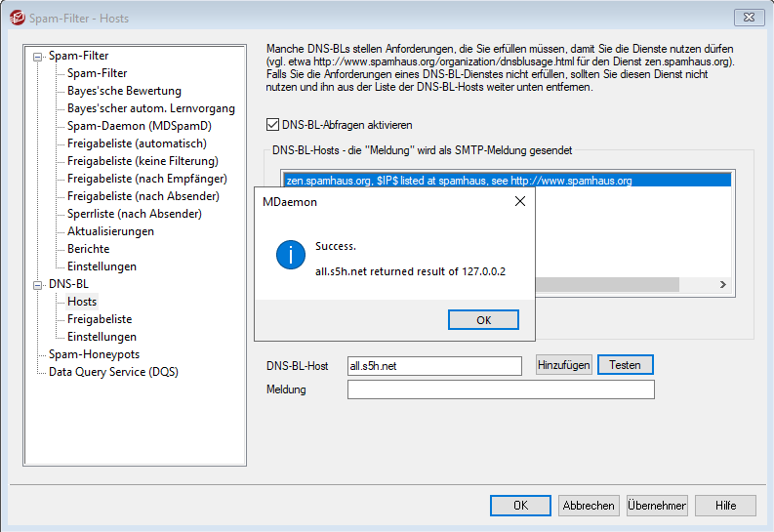Click the Hilfe button
Screen dimensions: 774x532
click(x=725, y=506)
